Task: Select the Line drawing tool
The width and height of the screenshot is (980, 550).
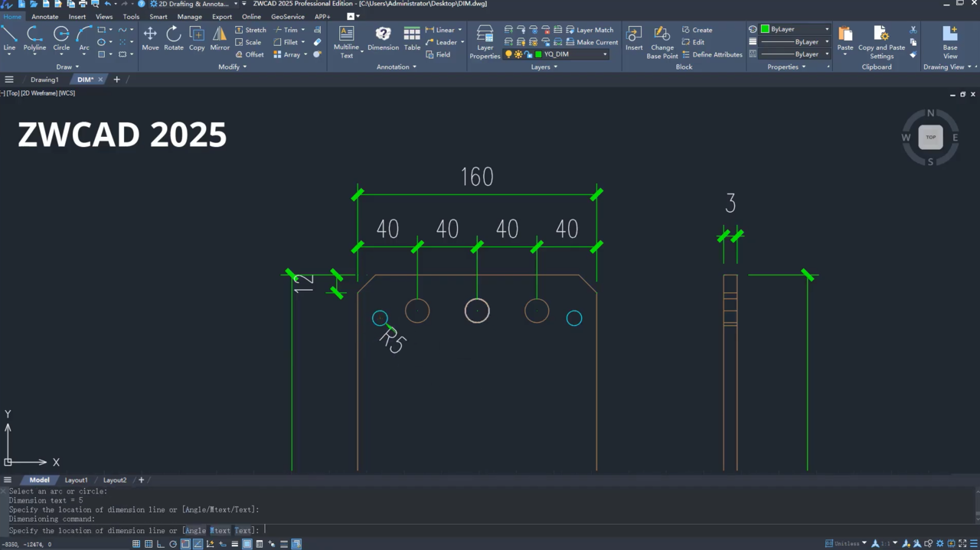Action: coord(9,38)
